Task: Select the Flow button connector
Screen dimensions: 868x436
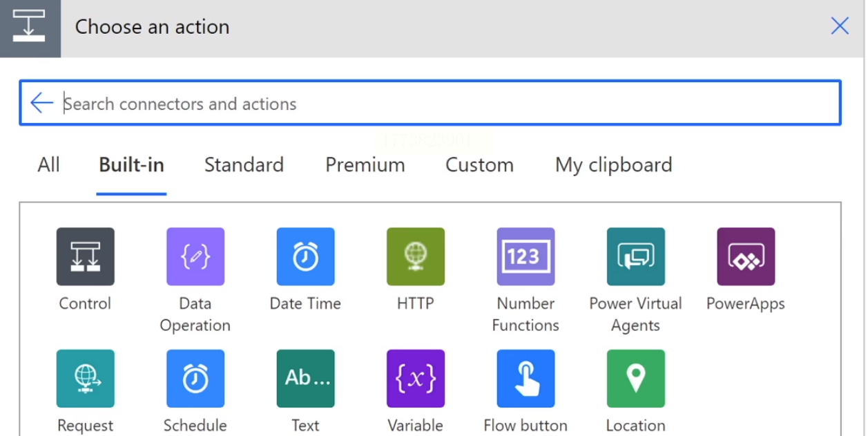Action: point(525,379)
